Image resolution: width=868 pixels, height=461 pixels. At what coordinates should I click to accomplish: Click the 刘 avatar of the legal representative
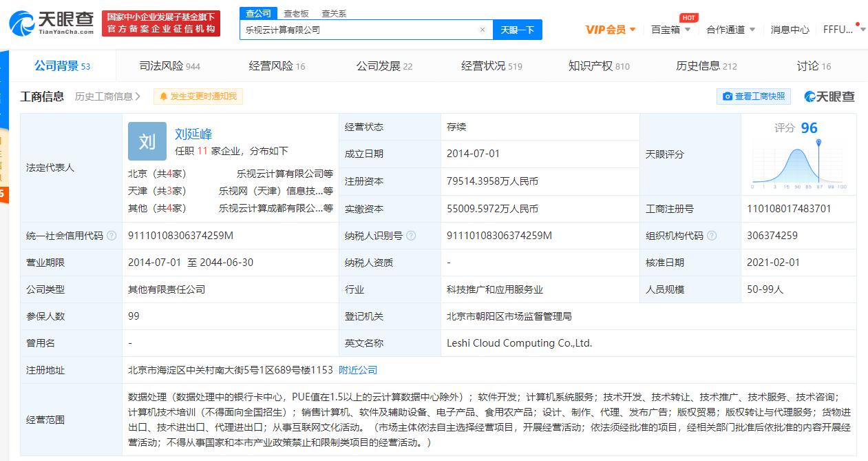coord(147,141)
